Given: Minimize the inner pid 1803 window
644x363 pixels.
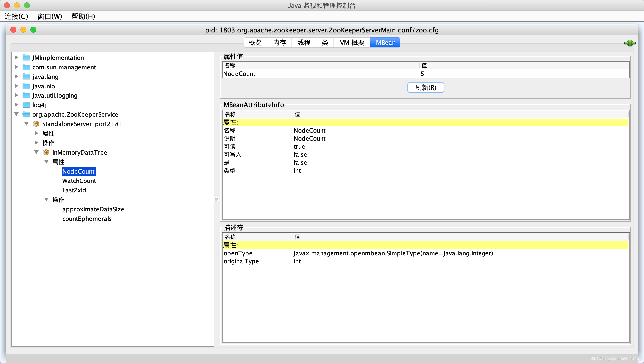Looking at the screenshot, I should pyautogui.click(x=23, y=30).
